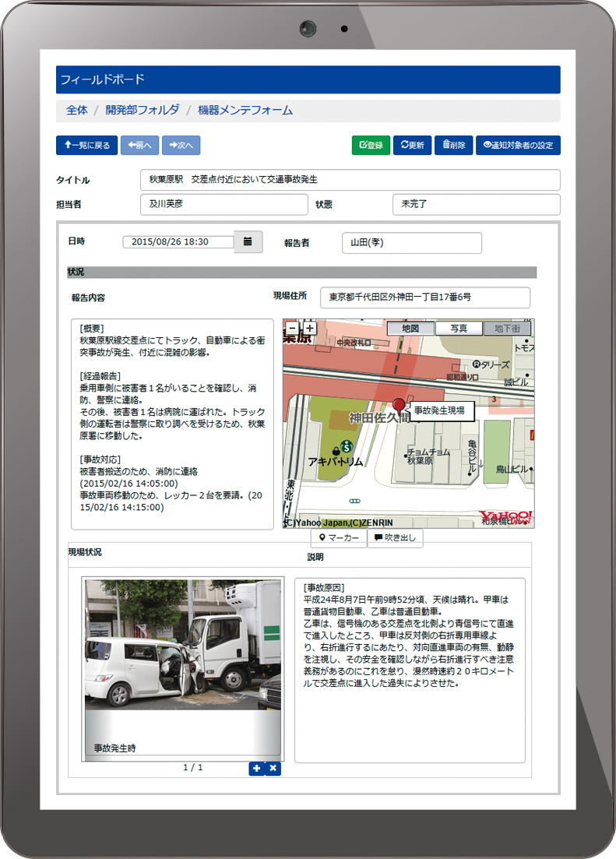Open the 機器メンテフォーム breadcrumb link

(245, 110)
